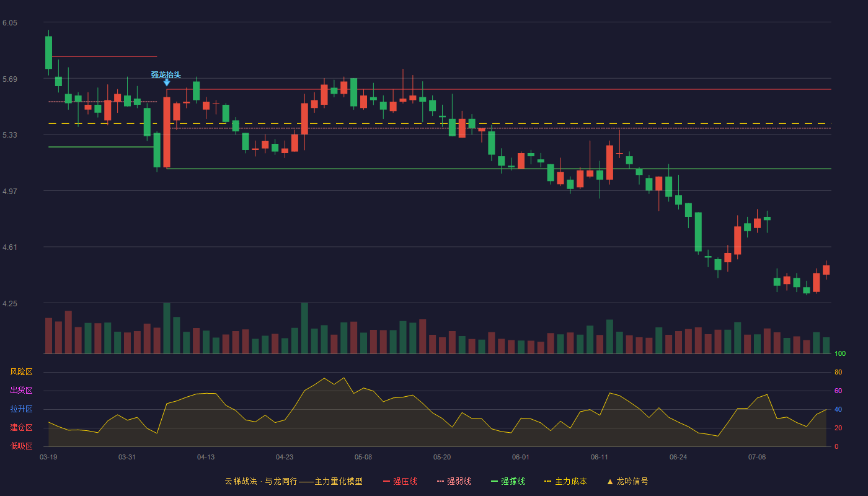The width and height of the screenshot is (868, 496).
Task: Select the 出货区 zone label
Action: 21,391
